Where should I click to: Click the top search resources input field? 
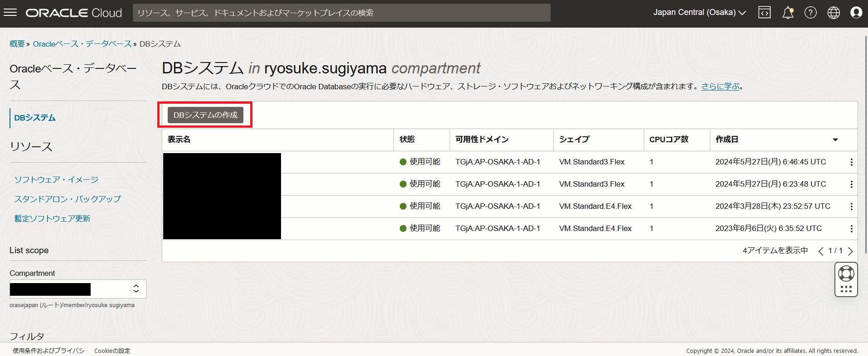341,13
